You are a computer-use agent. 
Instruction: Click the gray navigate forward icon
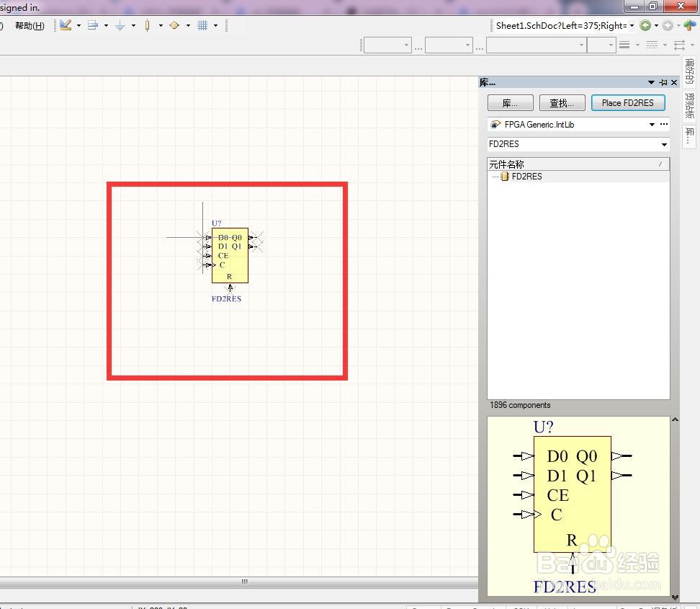[x=668, y=25]
